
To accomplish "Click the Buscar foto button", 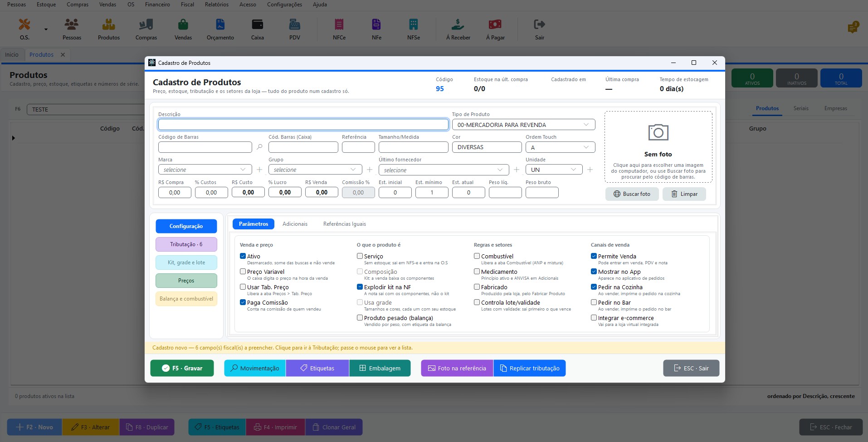I will coord(632,194).
